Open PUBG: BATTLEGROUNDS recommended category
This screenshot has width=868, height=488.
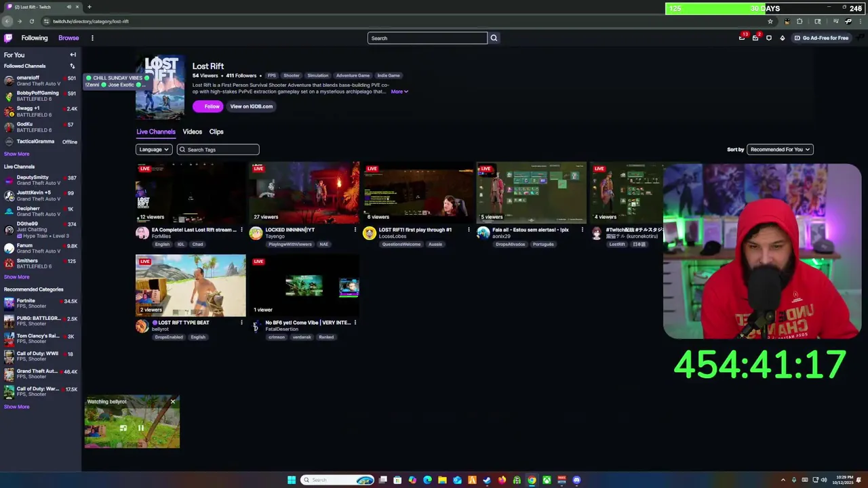click(x=41, y=321)
